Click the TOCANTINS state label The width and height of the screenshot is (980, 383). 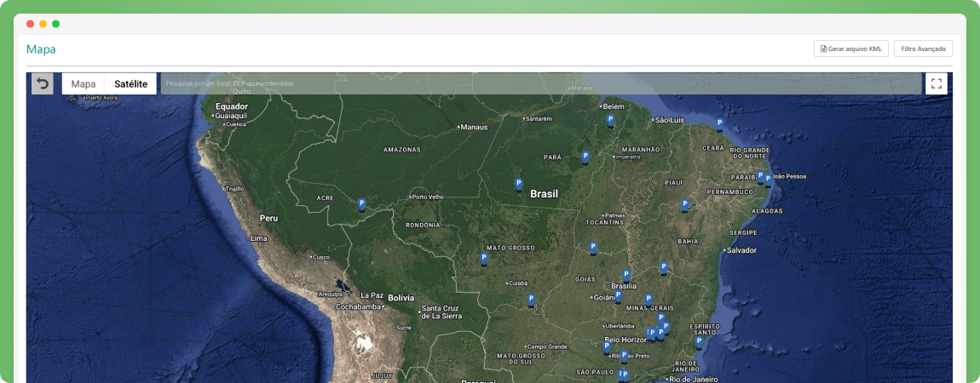click(605, 222)
